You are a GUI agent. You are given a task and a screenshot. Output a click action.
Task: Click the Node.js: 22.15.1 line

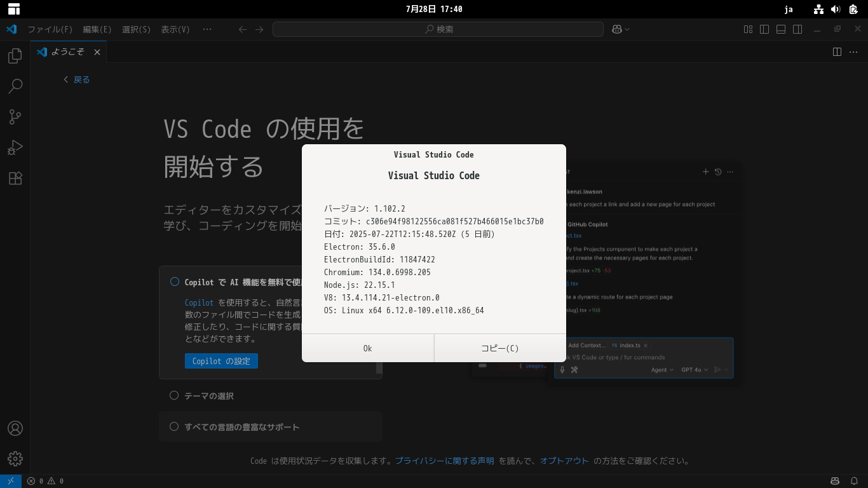coord(360,285)
